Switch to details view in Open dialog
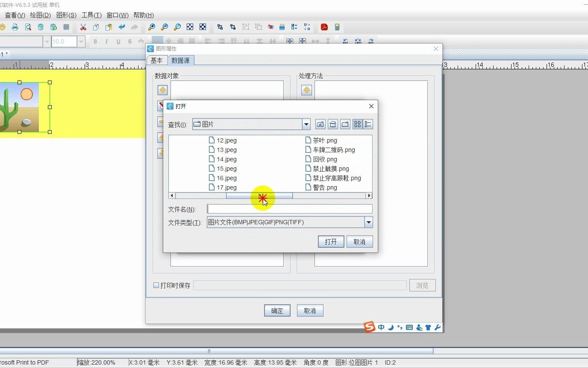 [367, 124]
